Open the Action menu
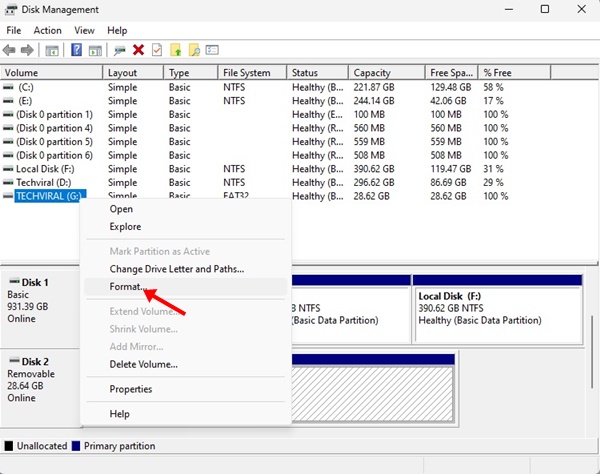Image resolution: width=600 pixels, height=474 pixels. pyautogui.click(x=47, y=30)
